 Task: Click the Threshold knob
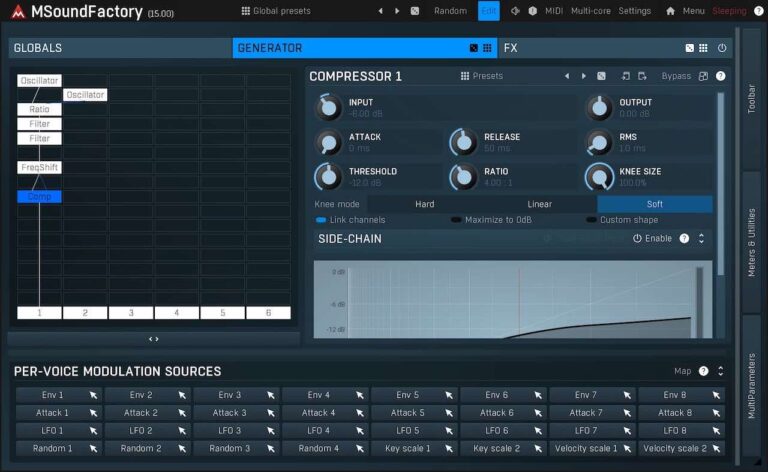[327, 177]
